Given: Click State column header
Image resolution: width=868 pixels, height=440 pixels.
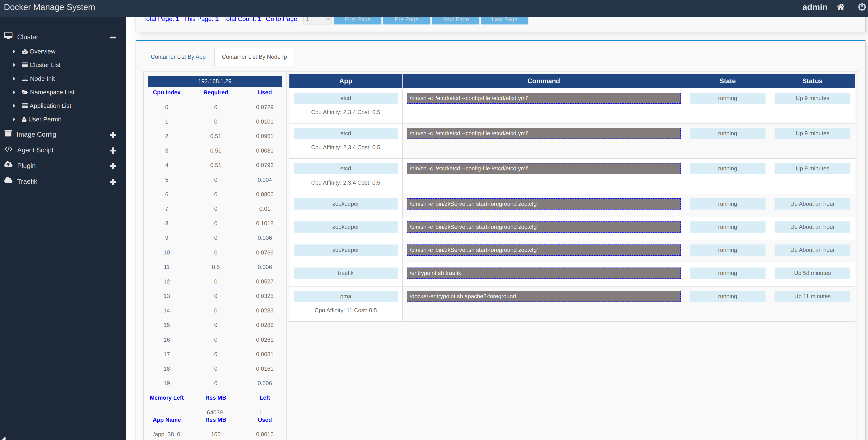Looking at the screenshot, I should click(727, 81).
